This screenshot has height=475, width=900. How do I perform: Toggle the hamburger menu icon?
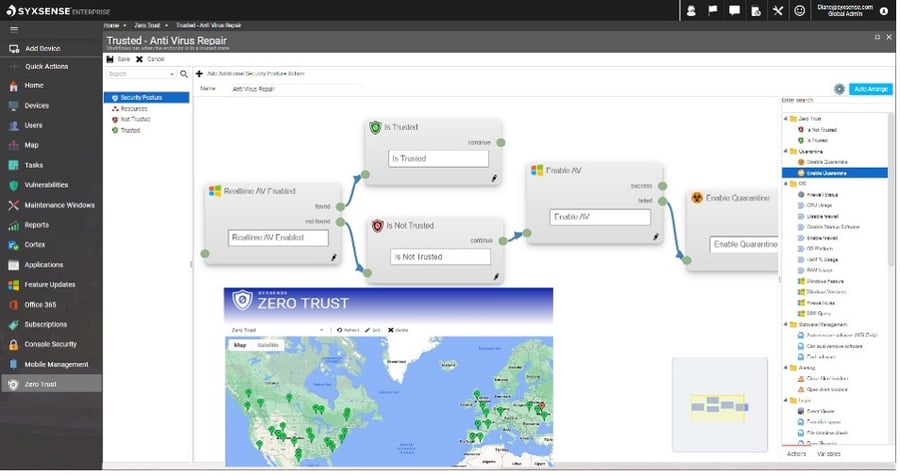(x=14, y=29)
